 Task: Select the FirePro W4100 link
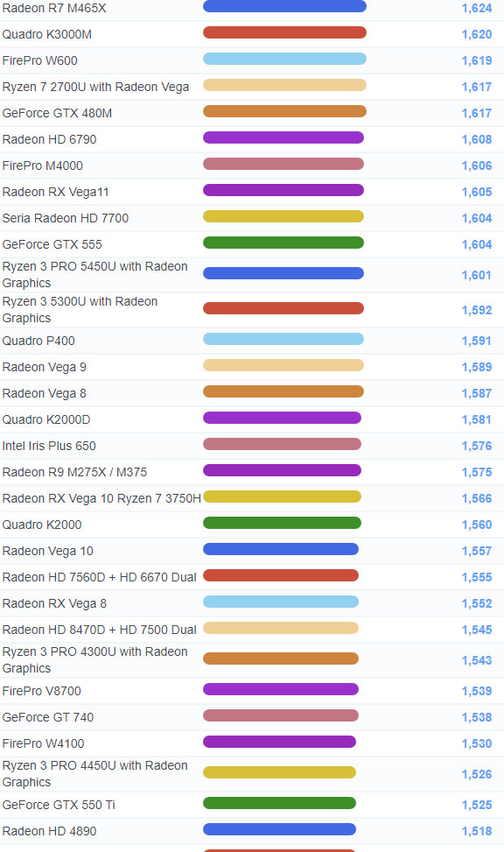[43, 743]
